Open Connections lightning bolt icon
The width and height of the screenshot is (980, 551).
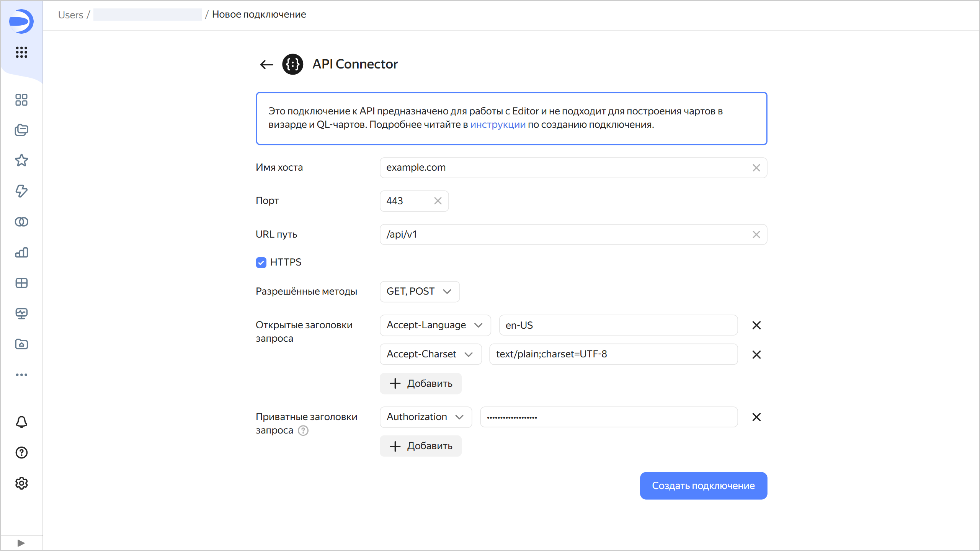coord(21,191)
